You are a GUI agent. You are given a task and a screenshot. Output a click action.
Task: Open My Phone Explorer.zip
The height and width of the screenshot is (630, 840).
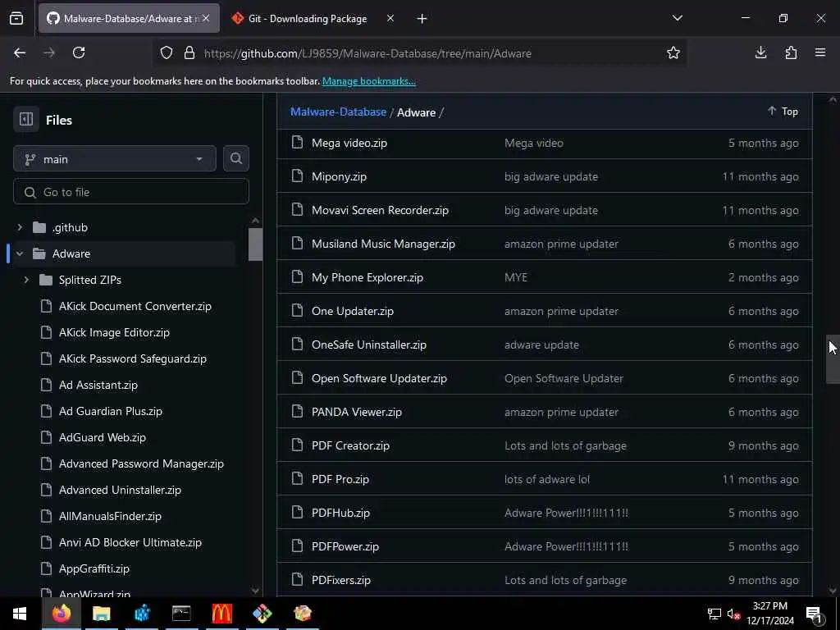[367, 278]
